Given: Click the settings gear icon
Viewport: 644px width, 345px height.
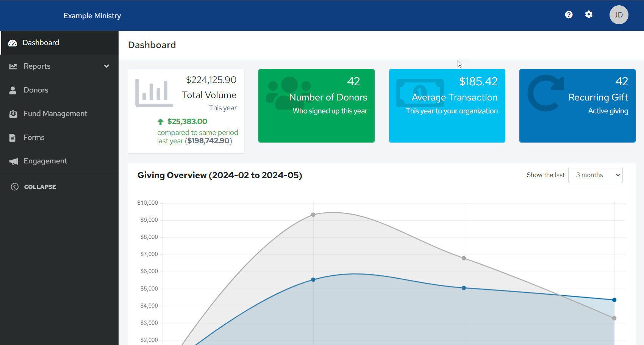Looking at the screenshot, I should [x=589, y=14].
